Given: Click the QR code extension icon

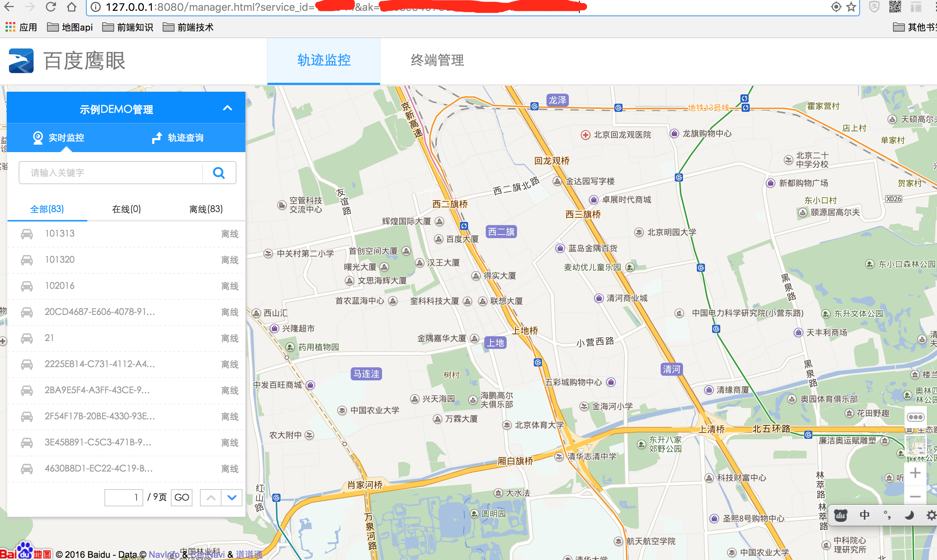Looking at the screenshot, I should 895,7.
